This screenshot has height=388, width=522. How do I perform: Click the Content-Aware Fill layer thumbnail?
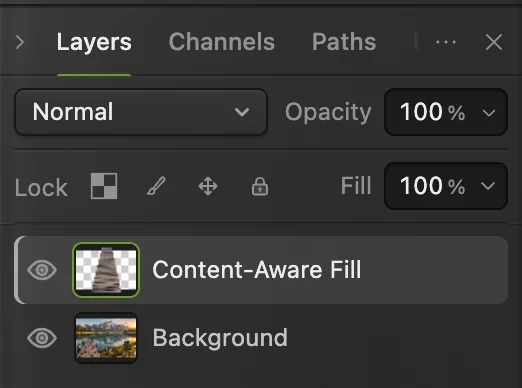(x=106, y=270)
